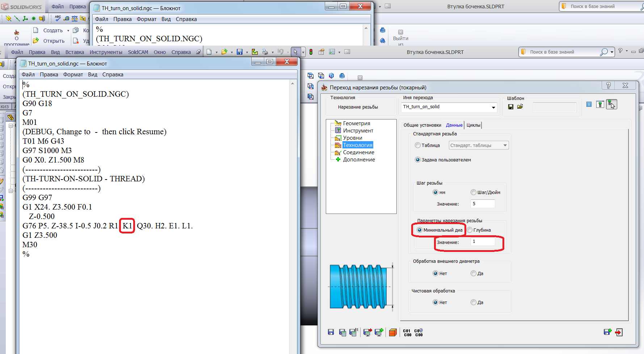Click the New document icon in SolidWorks toolbar
The image size is (644, 354).
coord(209,52)
